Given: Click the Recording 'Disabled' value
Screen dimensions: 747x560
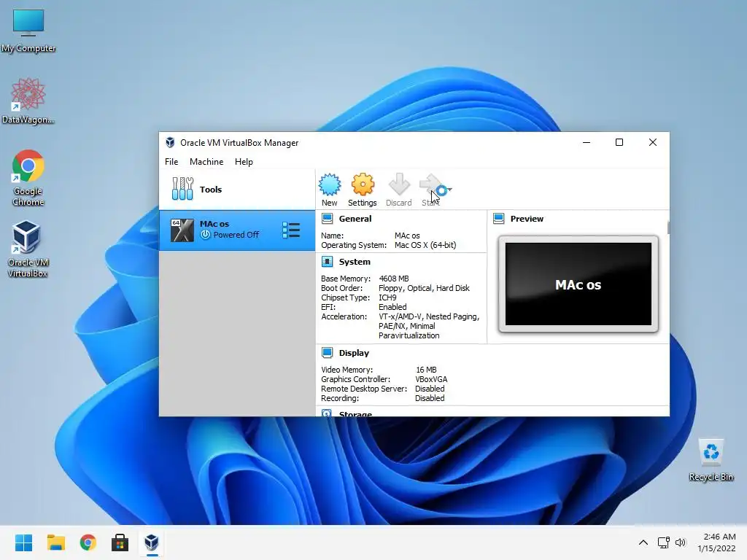Looking at the screenshot, I should tap(430, 398).
